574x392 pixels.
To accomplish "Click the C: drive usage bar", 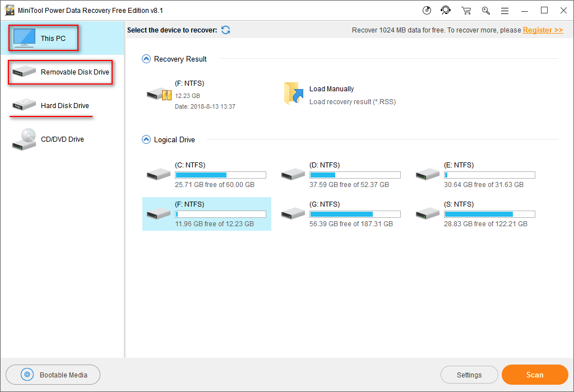I will (x=220, y=175).
